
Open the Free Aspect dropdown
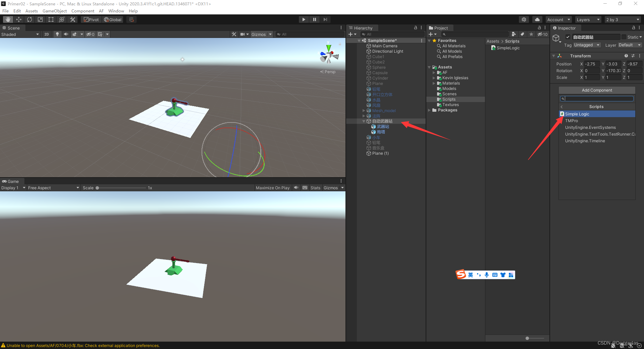click(53, 188)
